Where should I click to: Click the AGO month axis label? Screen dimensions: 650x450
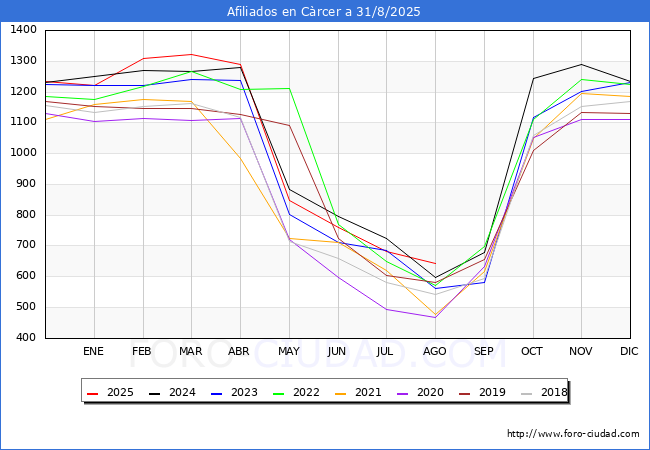pyautogui.click(x=434, y=351)
